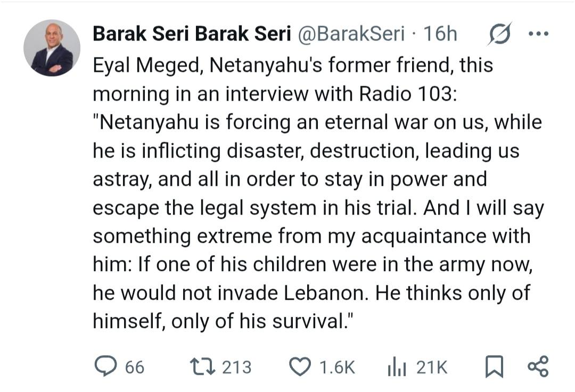
Task: Open Barak Seri's profile picture
Action: (52, 48)
